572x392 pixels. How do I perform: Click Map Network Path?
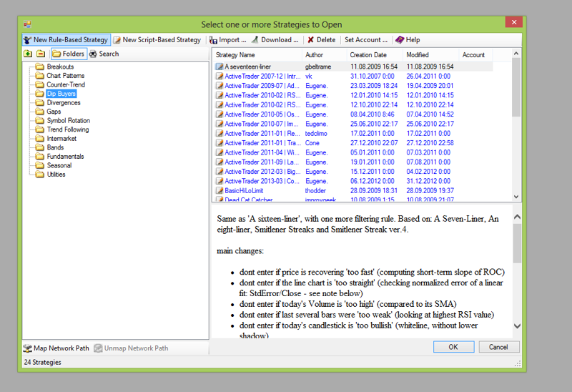56,348
